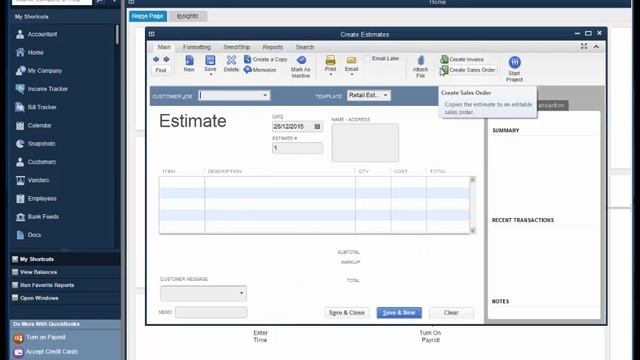Screen dimensions: 640x360
Task: Click Save & New button
Action: 399,313
